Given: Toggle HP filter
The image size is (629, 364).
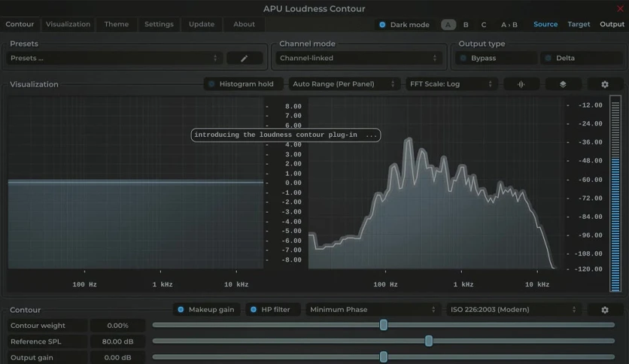Looking at the screenshot, I should (x=272, y=310).
